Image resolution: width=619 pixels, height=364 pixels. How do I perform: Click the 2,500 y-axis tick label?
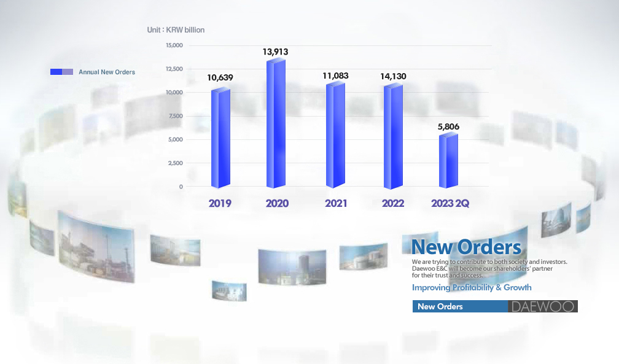click(x=176, y=163)
